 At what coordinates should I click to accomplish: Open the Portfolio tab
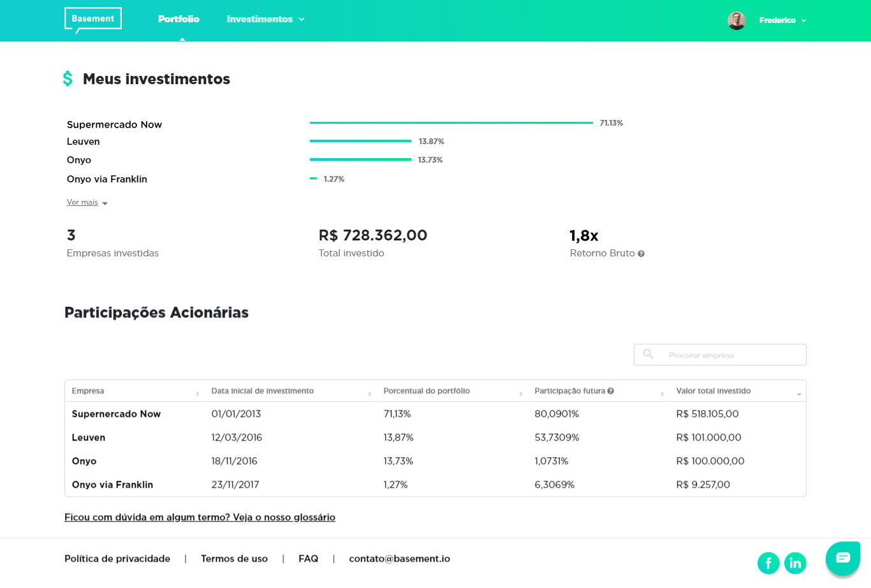pyautogui.click(x=179, y=19)
